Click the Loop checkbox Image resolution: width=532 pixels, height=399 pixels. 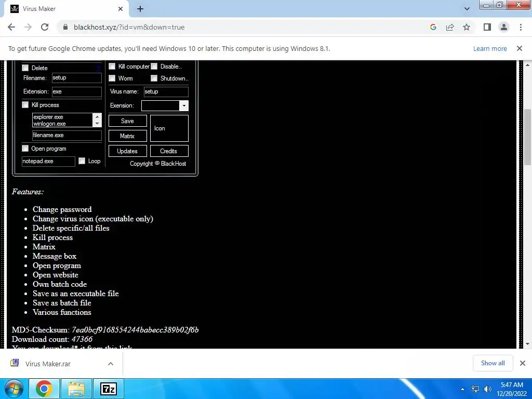(82, 161)
